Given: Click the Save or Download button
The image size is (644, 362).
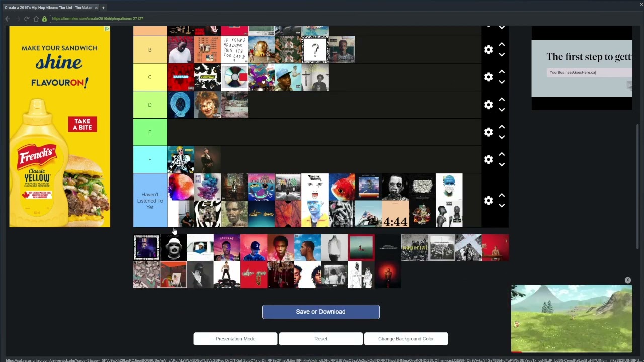Looking at the screenshot, I should [x=321, y=312].
